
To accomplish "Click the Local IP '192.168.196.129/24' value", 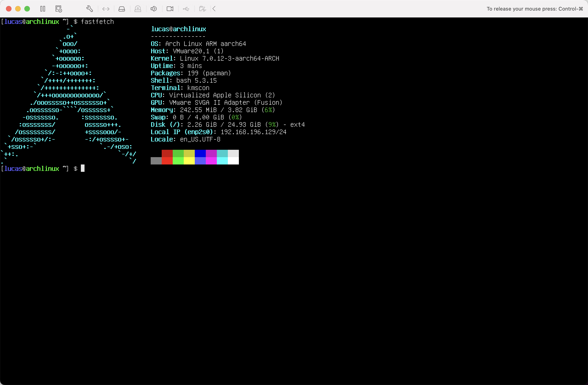I will point(254,132).
